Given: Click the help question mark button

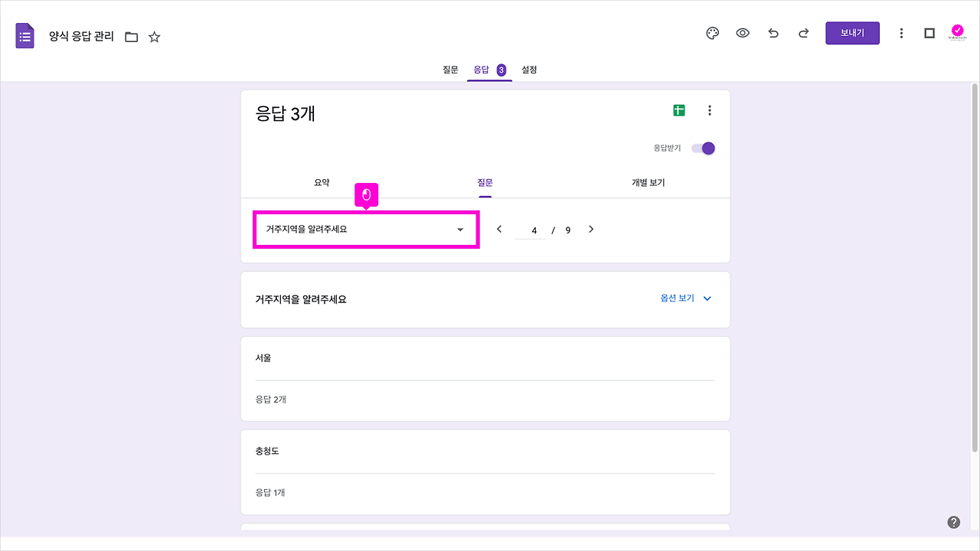Looking at the screenshot, I should point(954,521).
